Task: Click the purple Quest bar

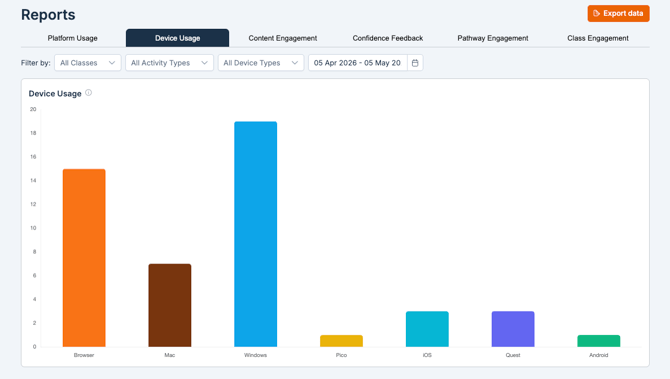Action: 513,329
